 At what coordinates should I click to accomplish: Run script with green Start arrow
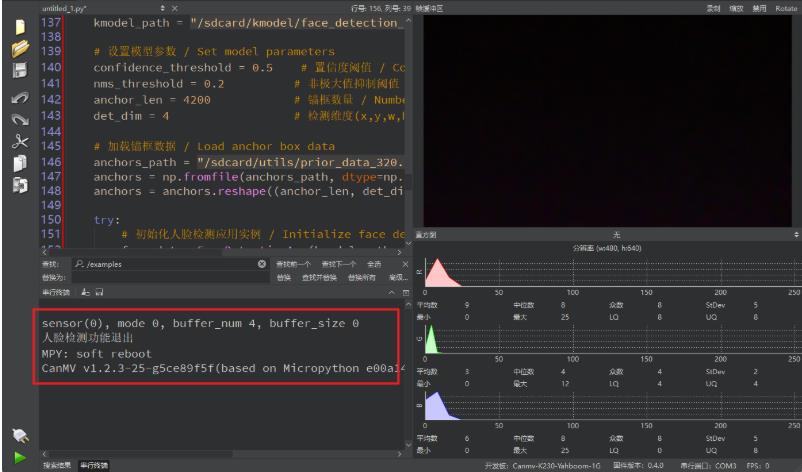pyautogui.click(x=19, y=457)
